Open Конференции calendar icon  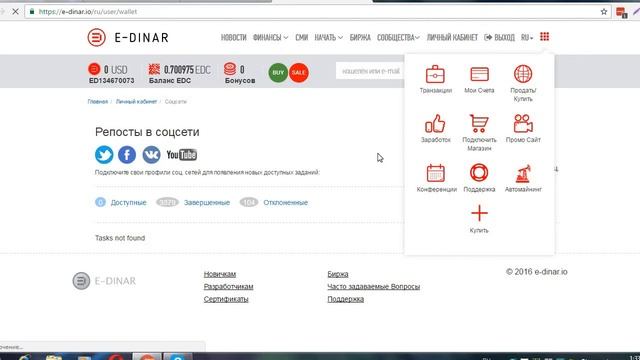pos(436,173)
